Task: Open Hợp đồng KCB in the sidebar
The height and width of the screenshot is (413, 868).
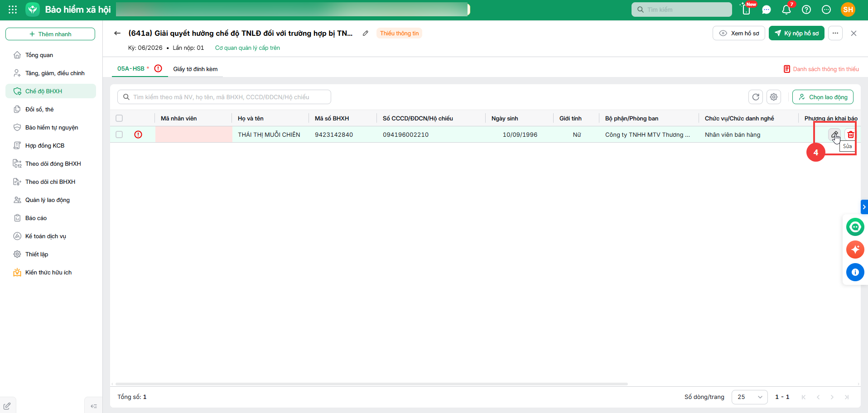Action: click(51, 145)
